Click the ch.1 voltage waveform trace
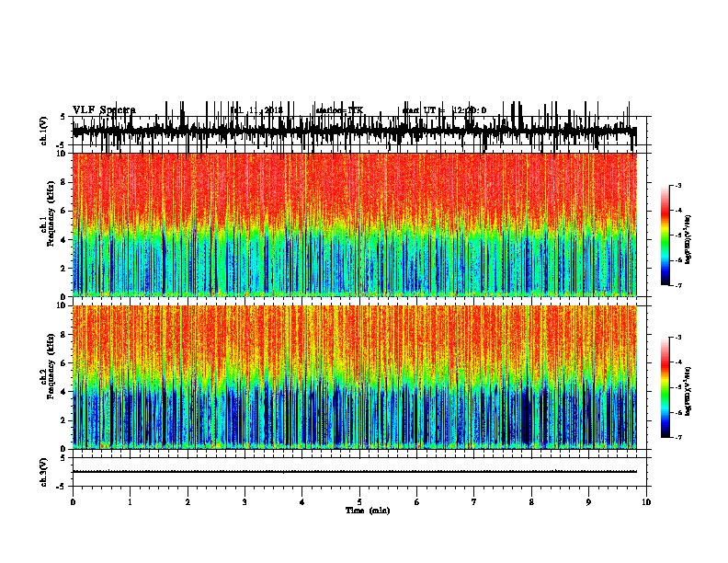The width and height of the screenshot is (728, 563). coord(355,131)
